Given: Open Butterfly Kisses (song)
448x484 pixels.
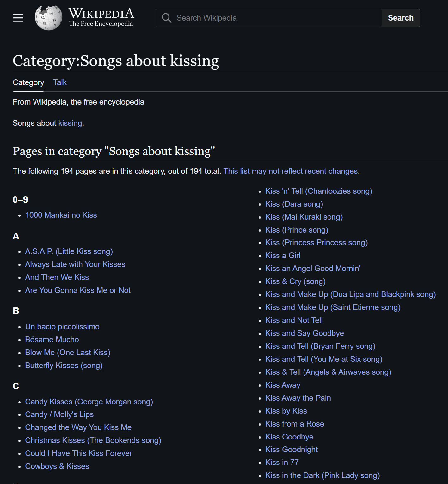Looking at the screenshot, I should [64, 366].
